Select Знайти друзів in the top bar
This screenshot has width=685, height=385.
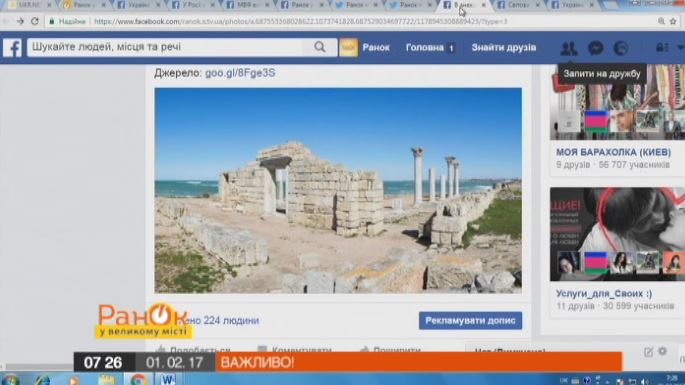tap(504, 48)
